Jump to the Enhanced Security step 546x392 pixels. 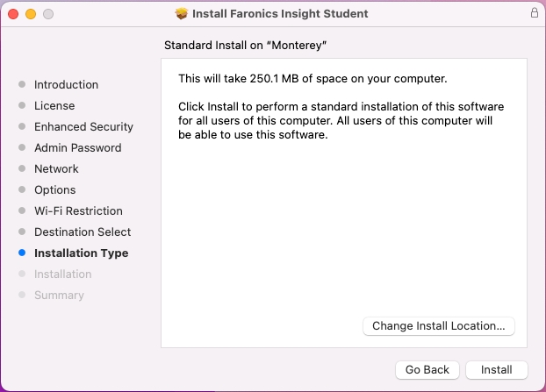click(x=83, y=127)
